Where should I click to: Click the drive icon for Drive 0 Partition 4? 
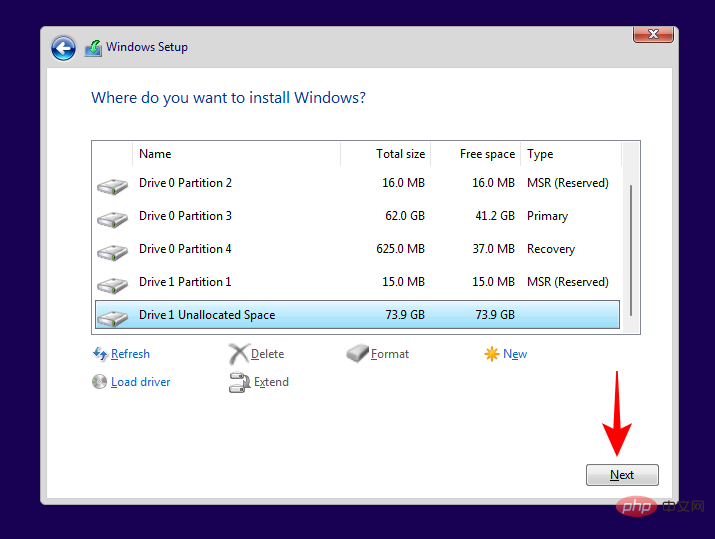click(x=112, y=253)
